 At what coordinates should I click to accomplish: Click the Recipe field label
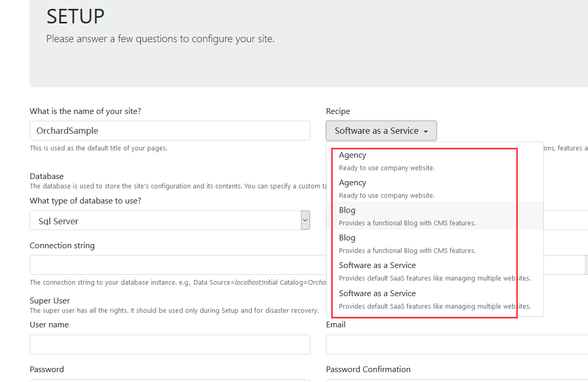point(338,111)
